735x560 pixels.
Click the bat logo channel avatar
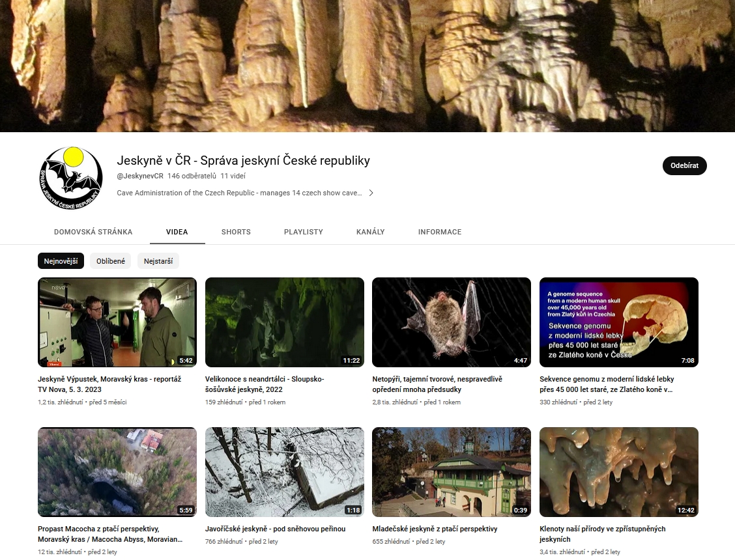click(71, 178)
